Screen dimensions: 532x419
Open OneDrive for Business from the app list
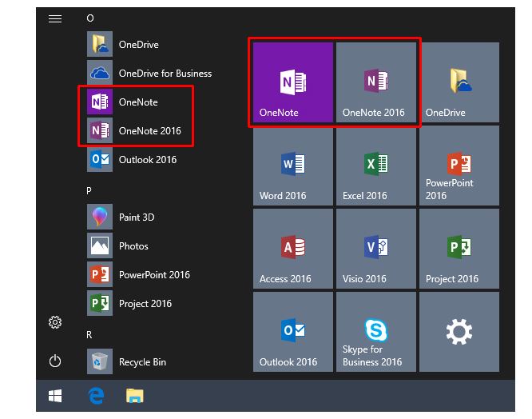149,73
